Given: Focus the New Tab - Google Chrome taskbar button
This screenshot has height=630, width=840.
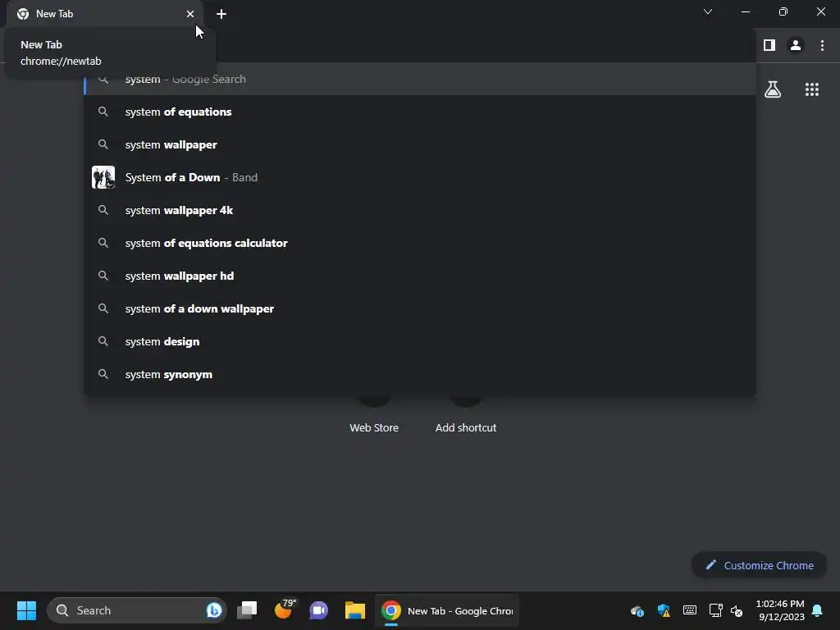Looking at the screenshot, I should tap(447, 610).
